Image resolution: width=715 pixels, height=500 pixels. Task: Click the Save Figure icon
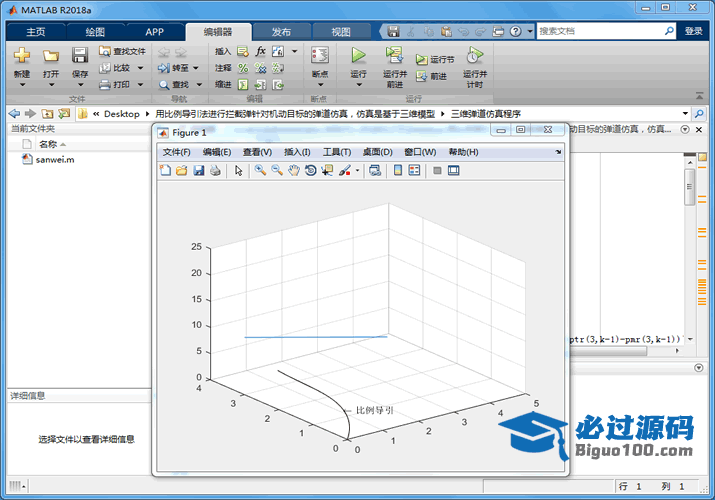click(x=198, y=170)
